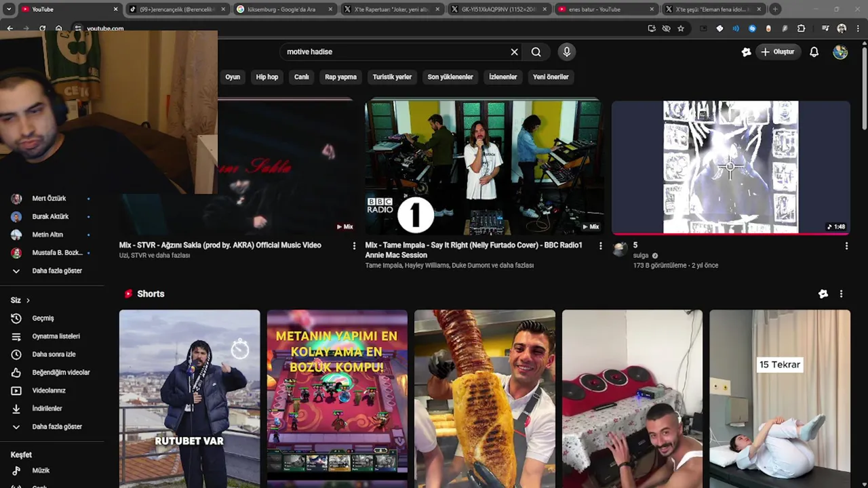This screenshot has height=488, width=868.
Task: Start voice search with the microphone icon
Action: [567, 52]
